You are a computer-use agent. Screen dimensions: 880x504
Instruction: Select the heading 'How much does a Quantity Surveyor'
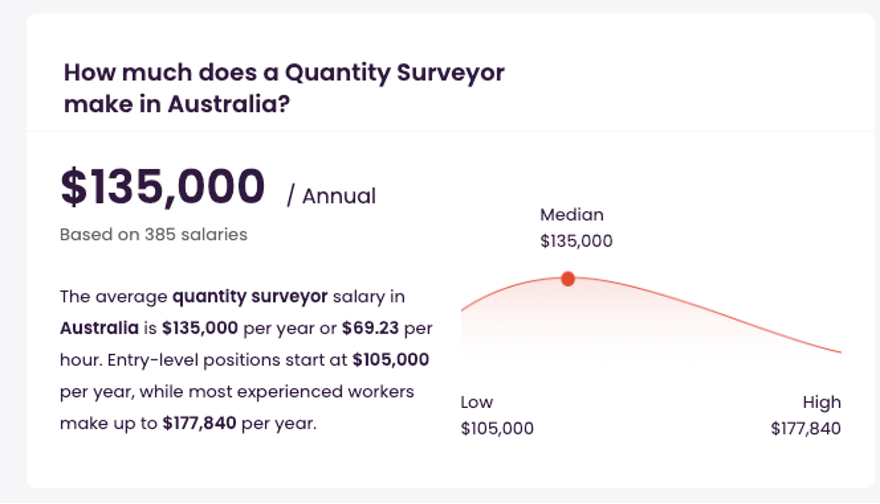point(284,73)
